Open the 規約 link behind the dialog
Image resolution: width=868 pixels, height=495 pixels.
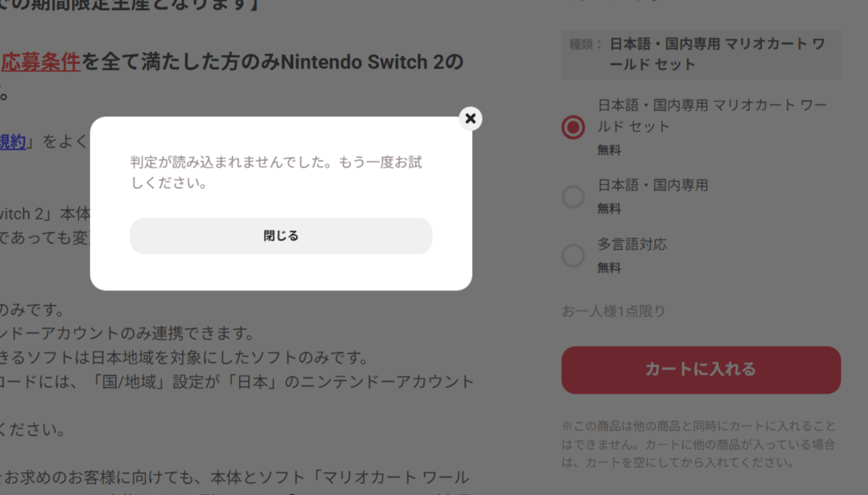[13, 142]
